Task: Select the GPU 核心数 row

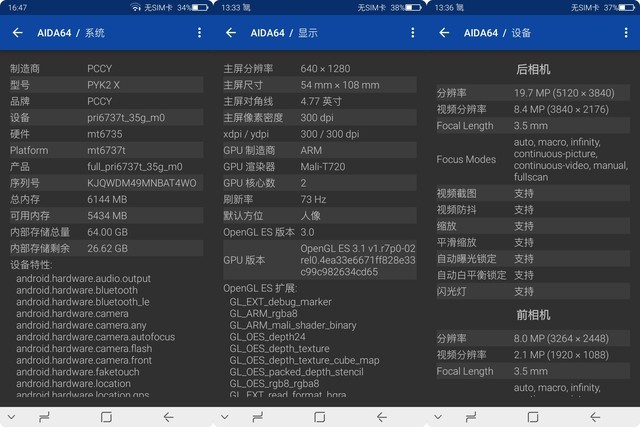Action: 320,183
